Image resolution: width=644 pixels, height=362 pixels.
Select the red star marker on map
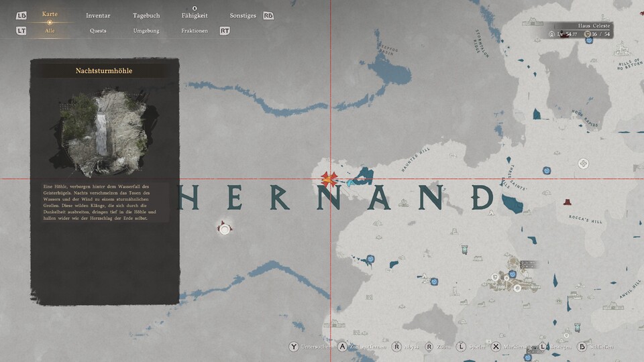point(328,179)
